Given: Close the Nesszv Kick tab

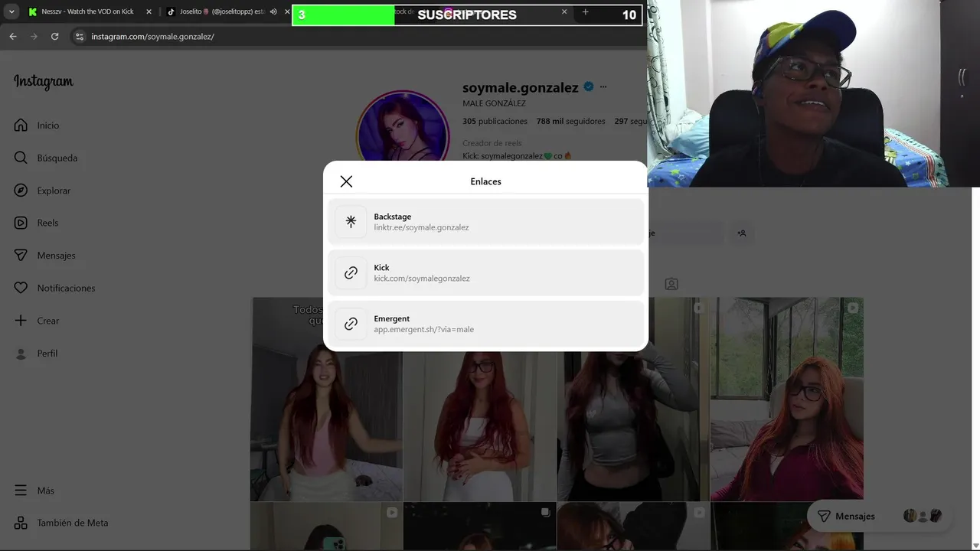Looking at the screenshot, I should coord(149,11).
